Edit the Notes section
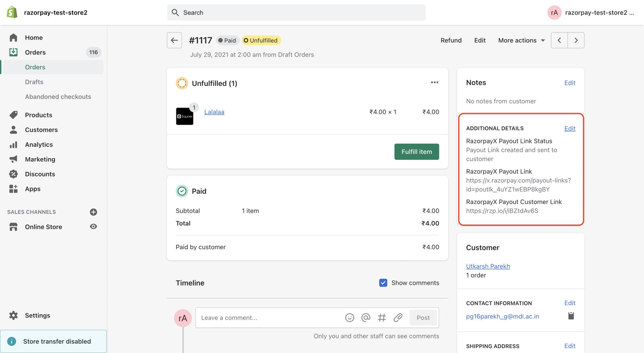Screen dimensions: 644x353 tap(570, 83)
